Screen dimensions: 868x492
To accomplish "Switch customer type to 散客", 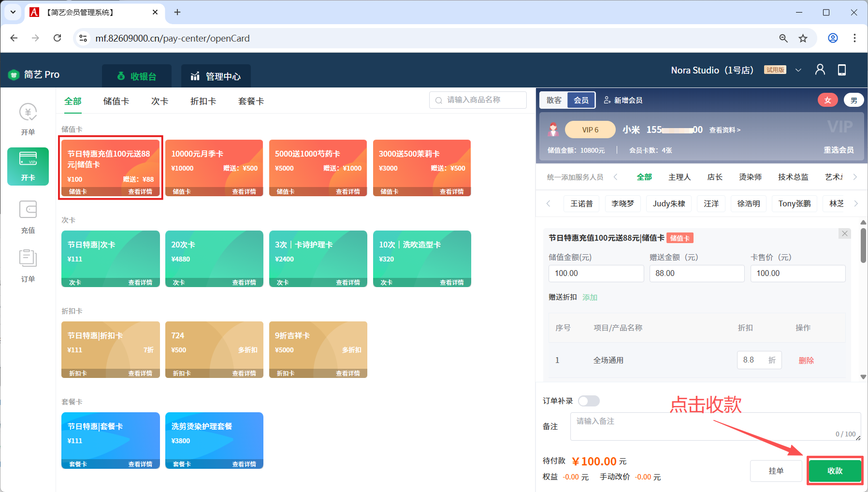I will click(x=554, y=100).
